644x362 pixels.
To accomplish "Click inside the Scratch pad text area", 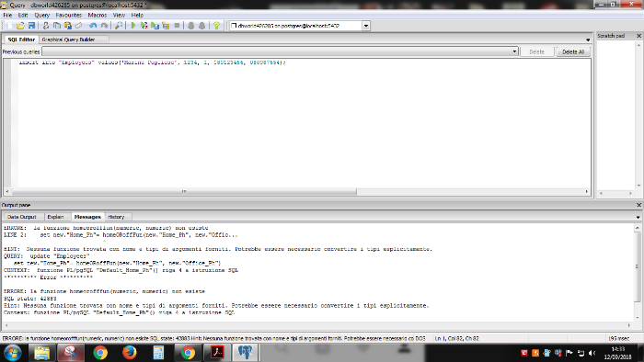I will pyautogui.click(x=616, y=115).
